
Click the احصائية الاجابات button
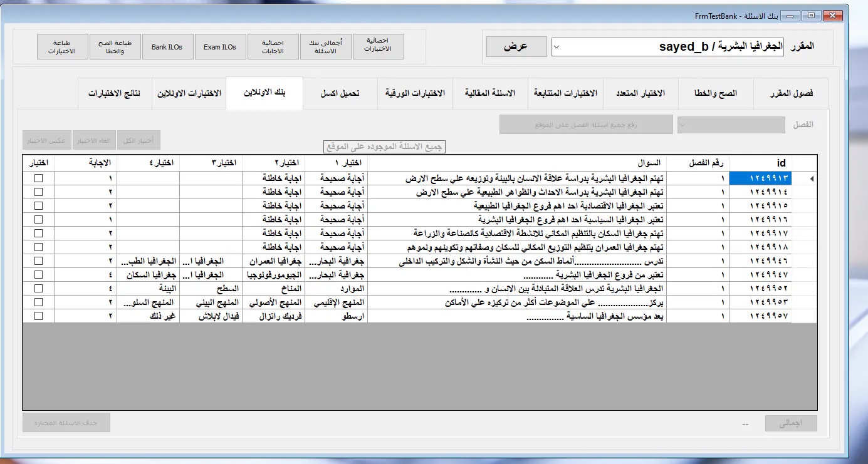pyautogui.click(x=273, y=46)
